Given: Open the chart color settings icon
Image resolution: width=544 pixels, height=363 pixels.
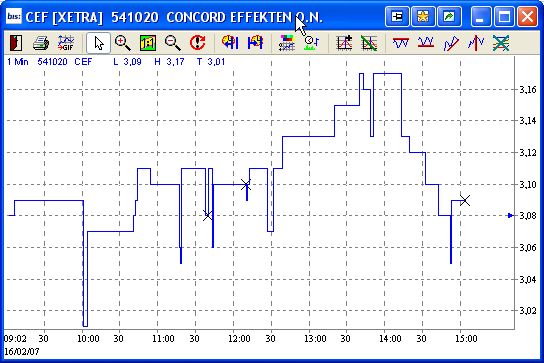Looking at the screenshot, I should point(287,43).
